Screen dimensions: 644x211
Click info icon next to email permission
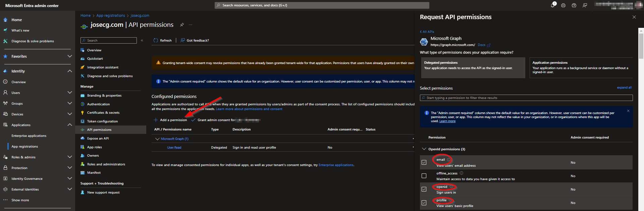pos(449,160)
